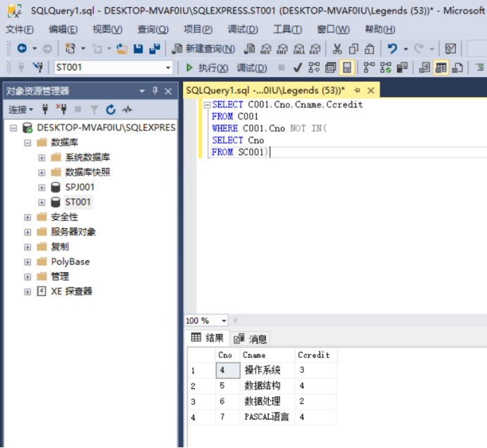
Task: Close the Object Explorer panel
Action: coord(168,91)
